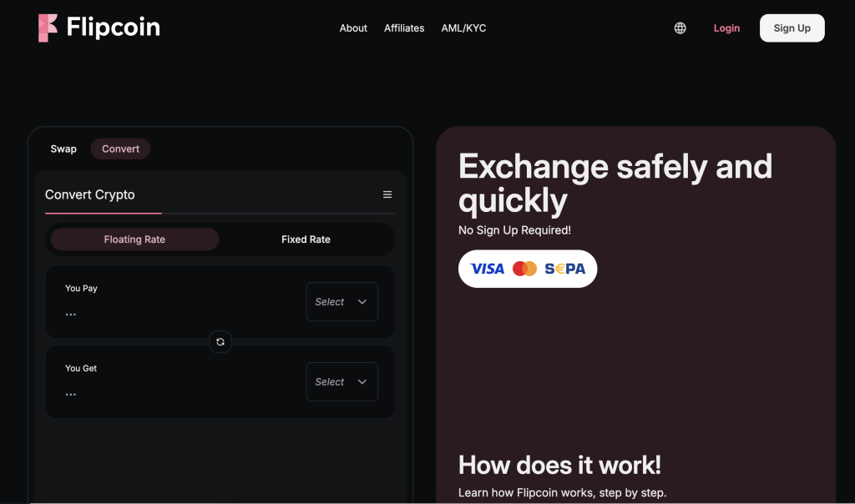Select the Convert tab
The height and width of the screenshot is (504, 855).
coord(120,149)
